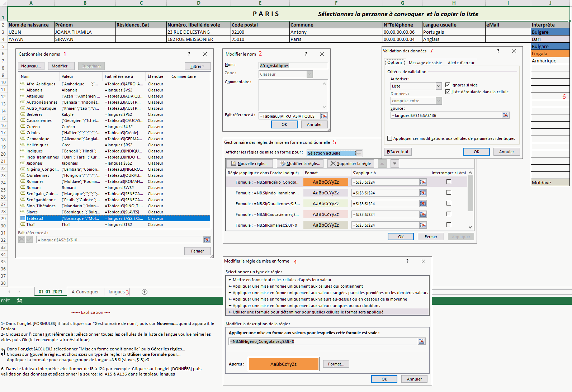Click the macro recording icon in status bar
The image size is (572, 392).
pyautogui.click(x=20, y=301)
